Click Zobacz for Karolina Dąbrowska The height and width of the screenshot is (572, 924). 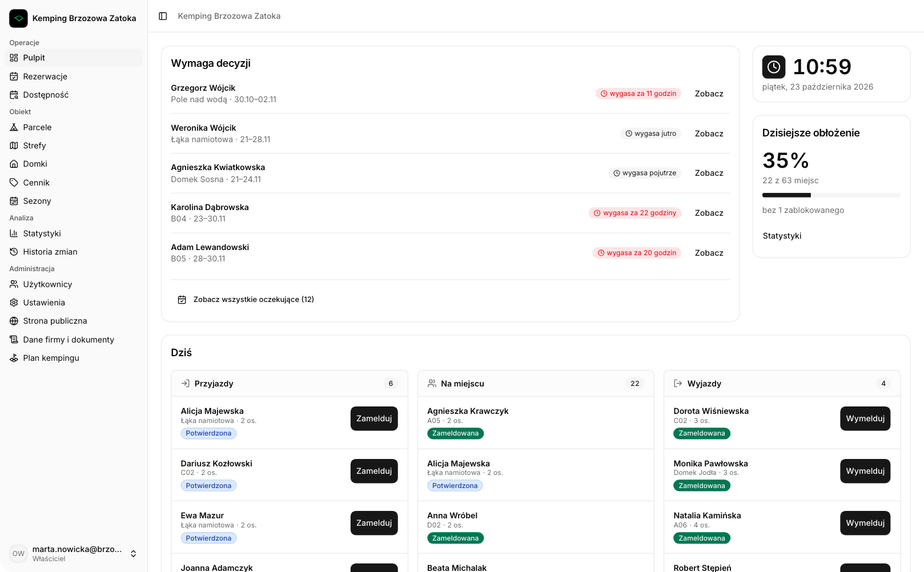point(709,213)
